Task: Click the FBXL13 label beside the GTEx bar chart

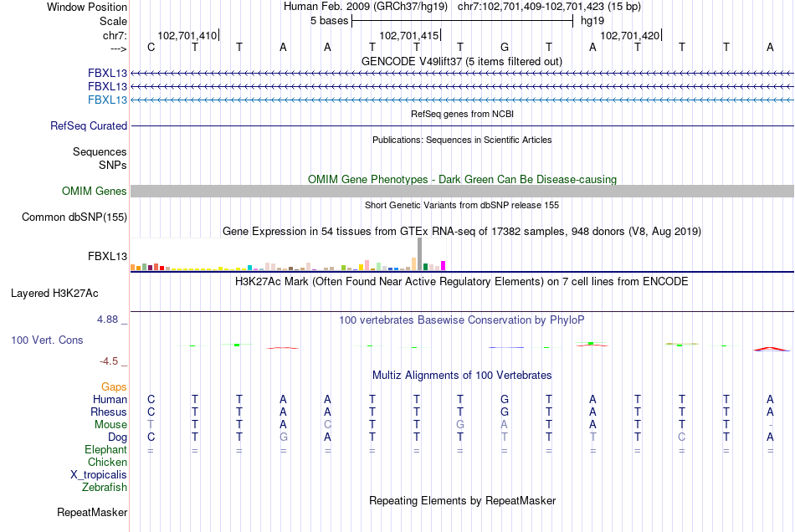Action: tap(107, 256)
